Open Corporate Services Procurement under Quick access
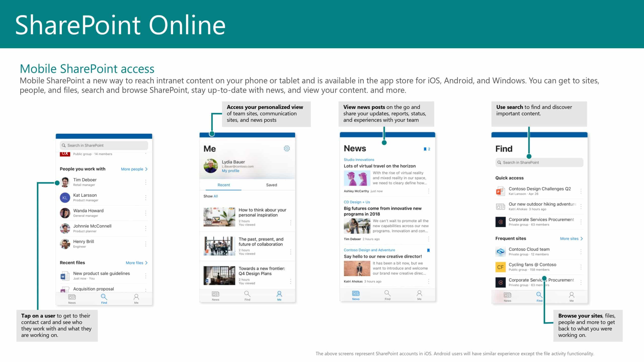 [x=539, y=222]
